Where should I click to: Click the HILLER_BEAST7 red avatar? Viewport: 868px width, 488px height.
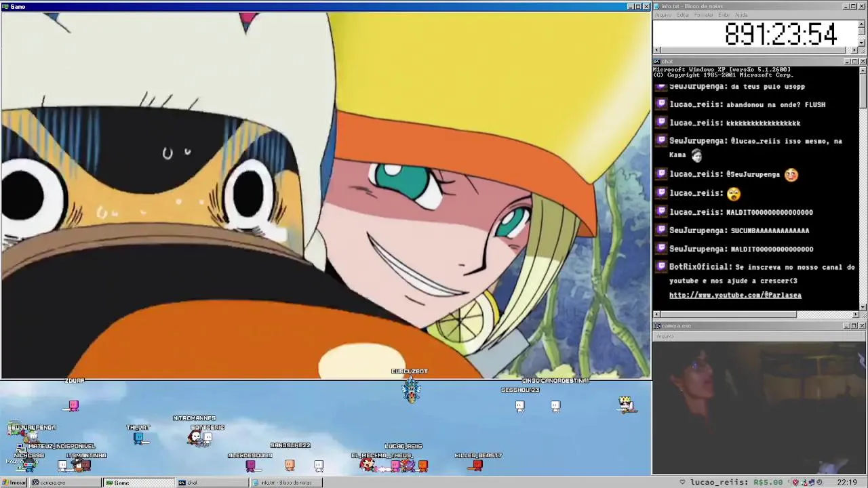[x=477, y=465]
